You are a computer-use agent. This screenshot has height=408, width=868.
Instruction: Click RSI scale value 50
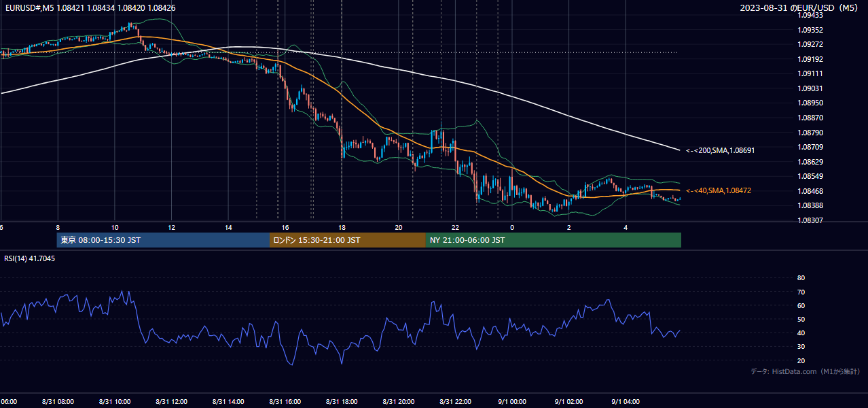tap(801, 319)
